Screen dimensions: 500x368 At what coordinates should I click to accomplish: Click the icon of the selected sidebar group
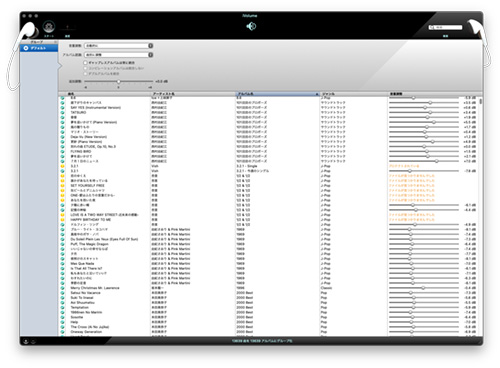[26, 48]
